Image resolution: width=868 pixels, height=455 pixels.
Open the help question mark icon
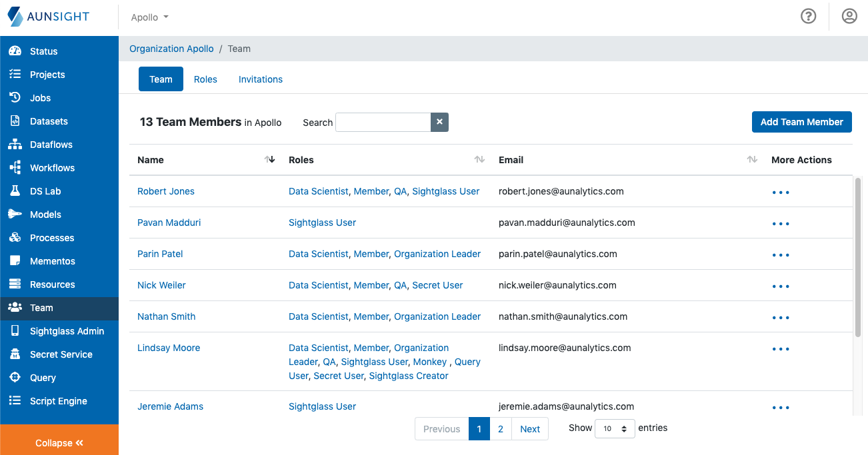tap(808, 17)
